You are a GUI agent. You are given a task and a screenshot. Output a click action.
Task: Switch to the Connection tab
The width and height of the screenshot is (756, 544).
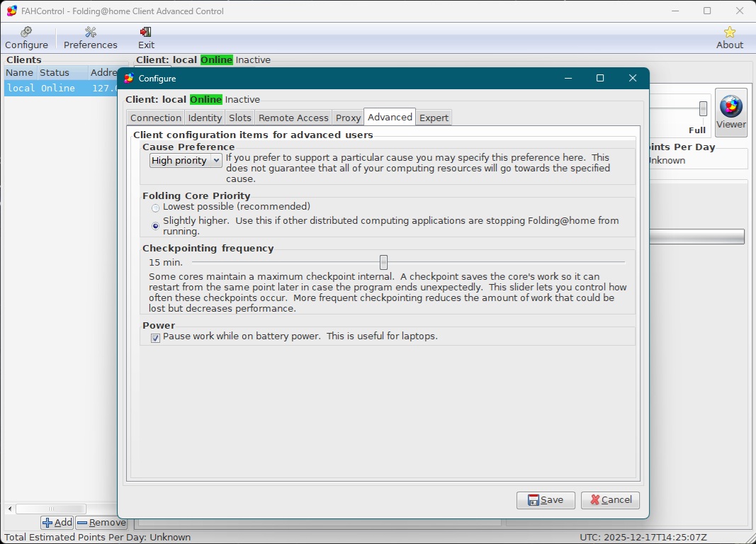(x=156, y=118)
